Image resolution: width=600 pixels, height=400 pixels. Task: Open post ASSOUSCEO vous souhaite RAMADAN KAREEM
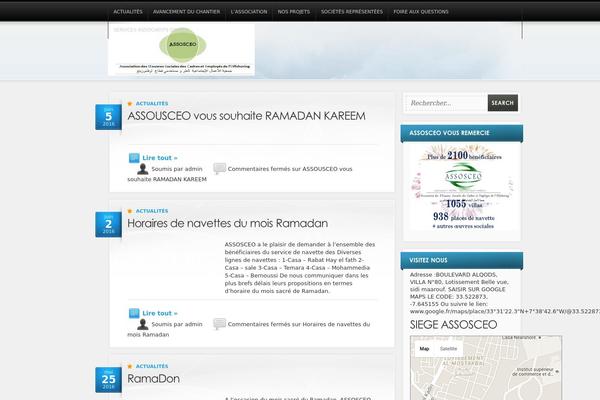click(x=246, y=116)
